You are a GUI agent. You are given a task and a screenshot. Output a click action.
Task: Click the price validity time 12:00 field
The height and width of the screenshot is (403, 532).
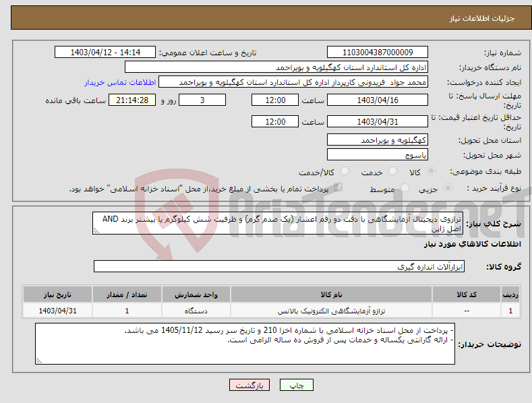coord(275,121)
